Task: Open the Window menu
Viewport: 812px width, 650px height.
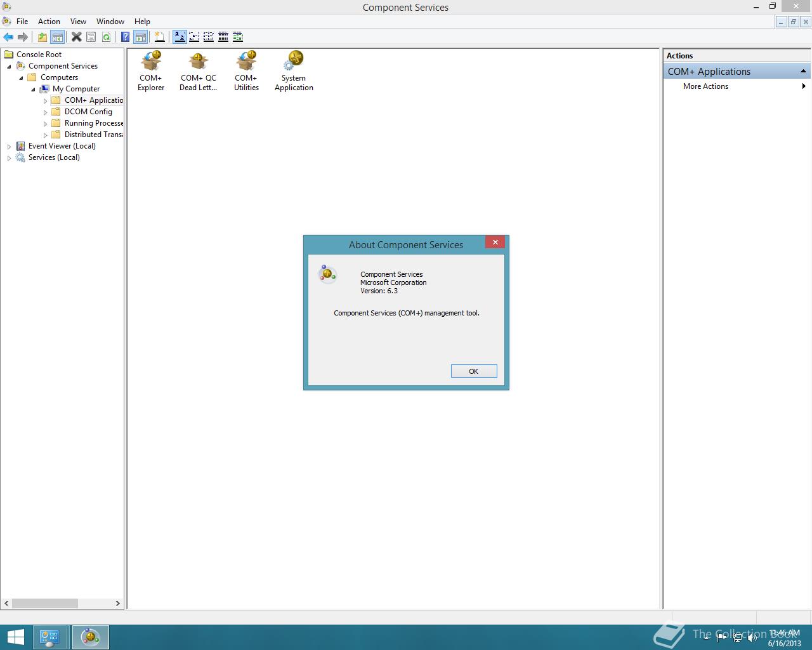Action: pyautogui.click(x=110, y=22)
